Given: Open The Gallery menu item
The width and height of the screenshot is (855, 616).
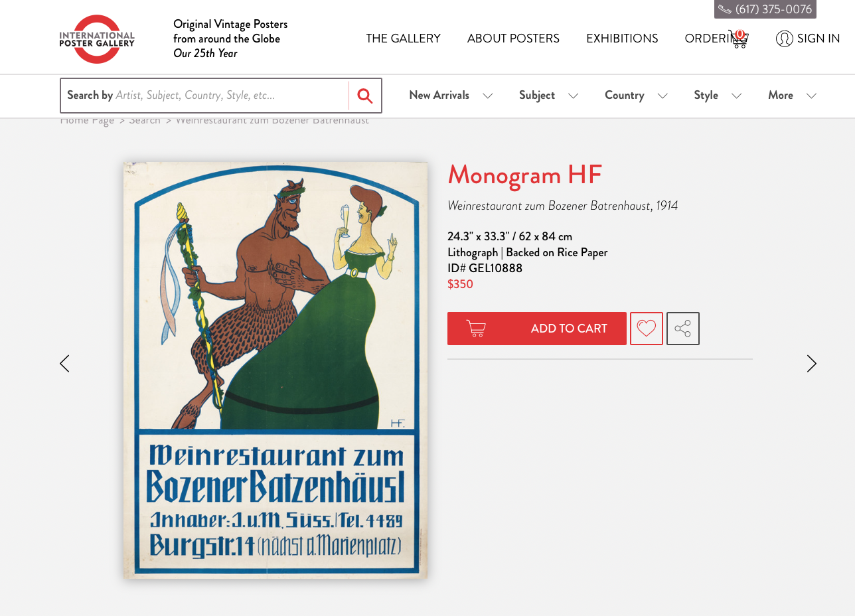Looking at the screenshot, I should click(404, 38).
